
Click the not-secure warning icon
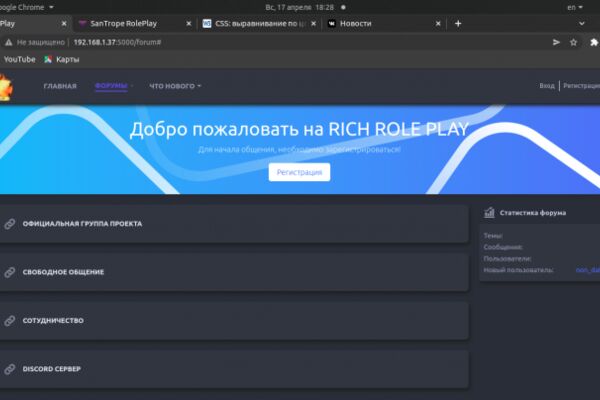coord(8,42)
